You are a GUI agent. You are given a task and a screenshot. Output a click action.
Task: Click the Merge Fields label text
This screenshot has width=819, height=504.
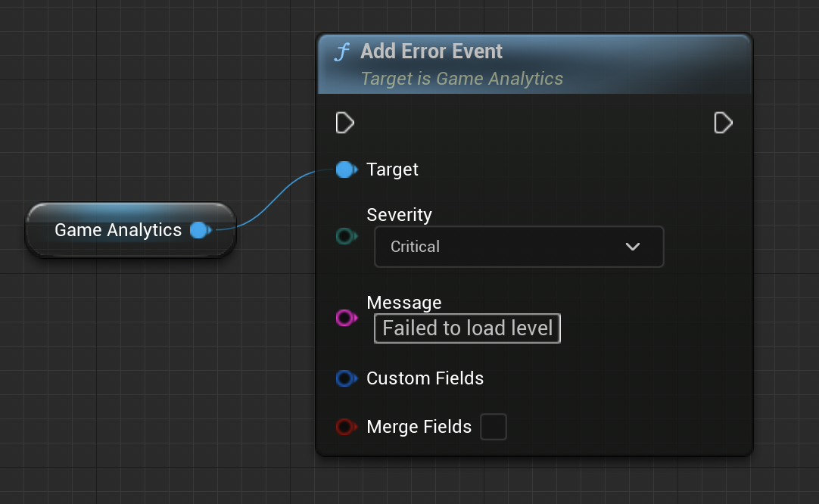tap(419, 427)
